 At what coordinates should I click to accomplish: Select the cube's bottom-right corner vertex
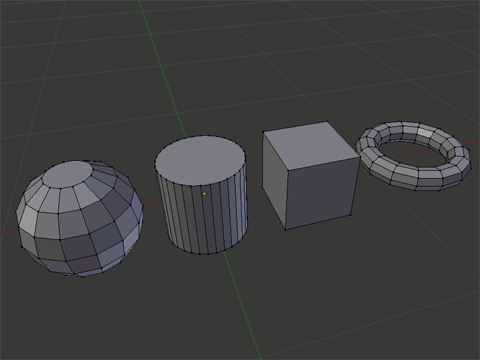pos(351,215)
